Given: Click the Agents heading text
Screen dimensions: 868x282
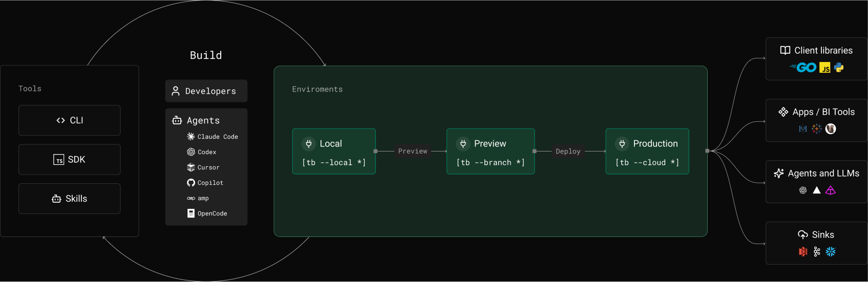Looking at the screenshot, I should coord(203,120).
